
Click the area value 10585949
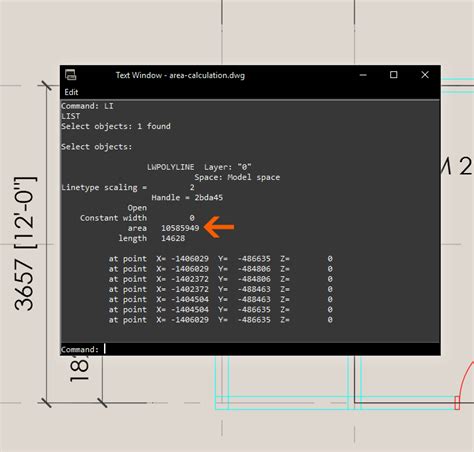tap(180, 228)
